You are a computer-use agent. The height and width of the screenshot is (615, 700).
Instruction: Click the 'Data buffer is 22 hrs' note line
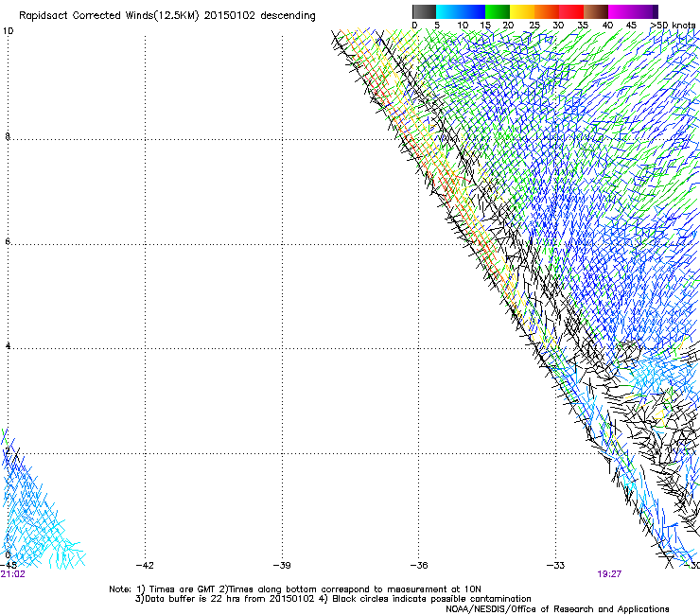tap(333, 599)
